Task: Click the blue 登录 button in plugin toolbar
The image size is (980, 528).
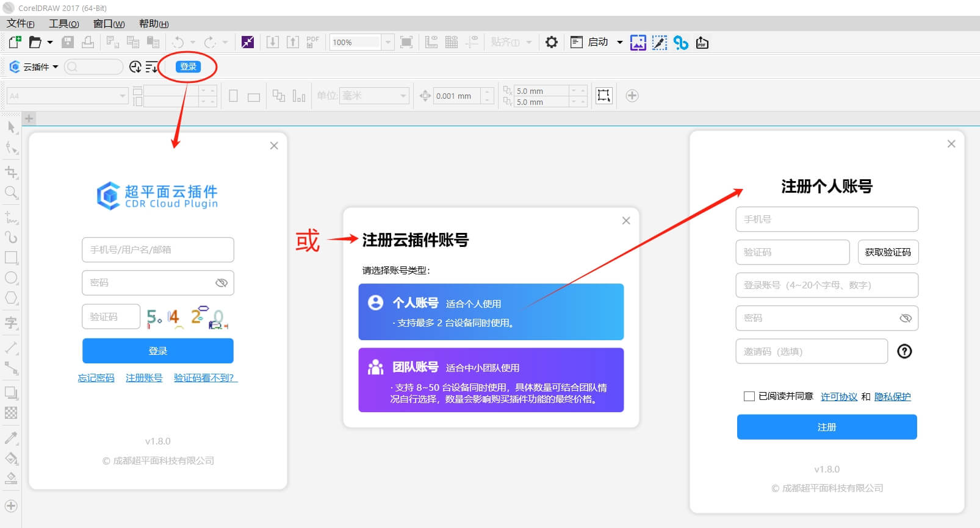Action: (x=188, y=66)
